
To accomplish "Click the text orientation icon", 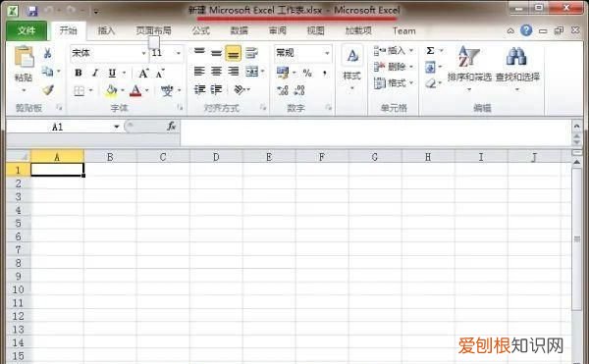I will (240, 89).
